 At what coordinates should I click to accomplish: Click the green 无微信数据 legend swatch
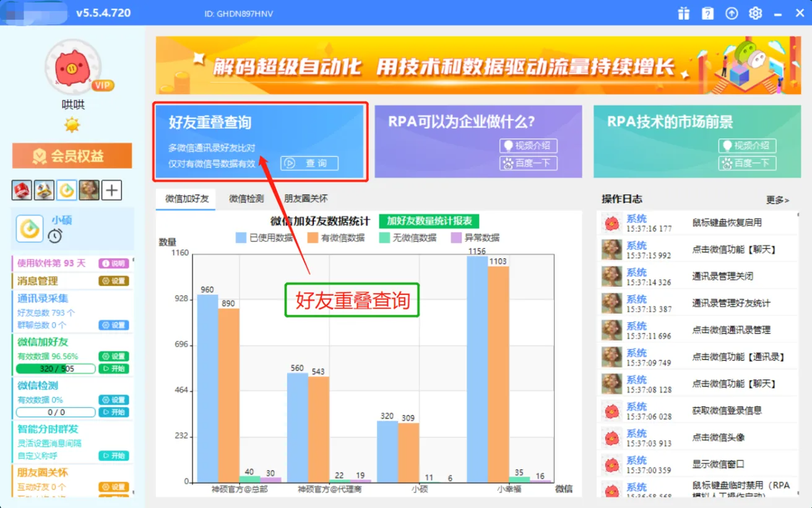pyautogui.click(x=384, y=237)
